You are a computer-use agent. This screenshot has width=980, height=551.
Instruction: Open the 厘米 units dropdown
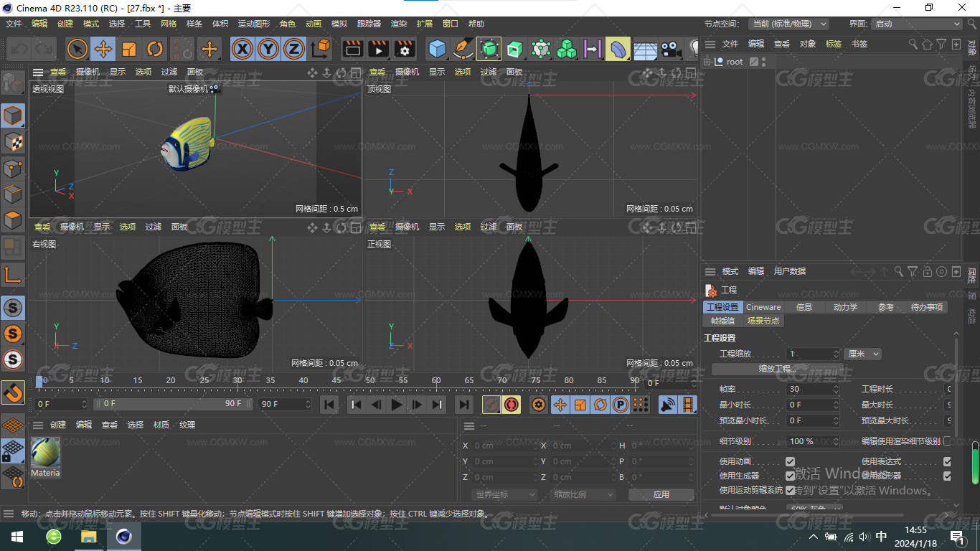[x=863, y=354]
